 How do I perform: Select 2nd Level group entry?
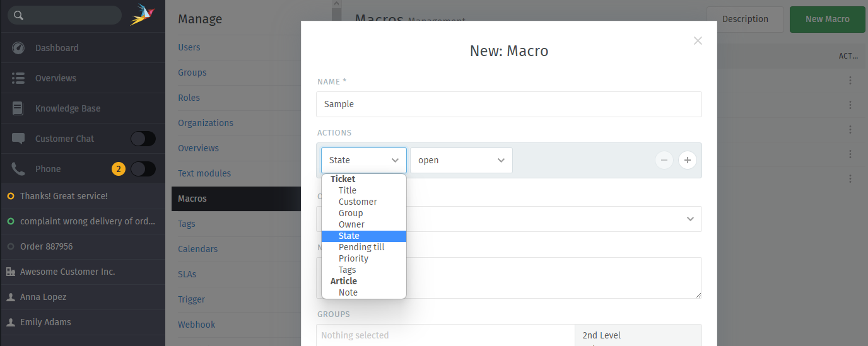click(x=602, y=335)
